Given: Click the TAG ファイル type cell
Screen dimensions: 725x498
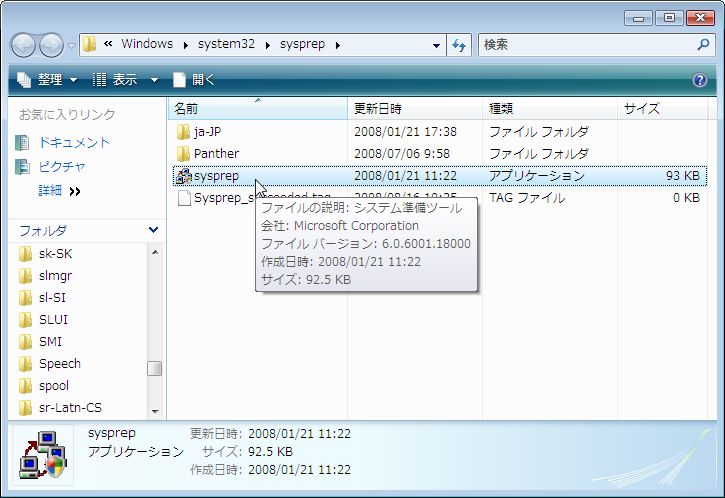Looking at the screenshot, I should (527, 198).
